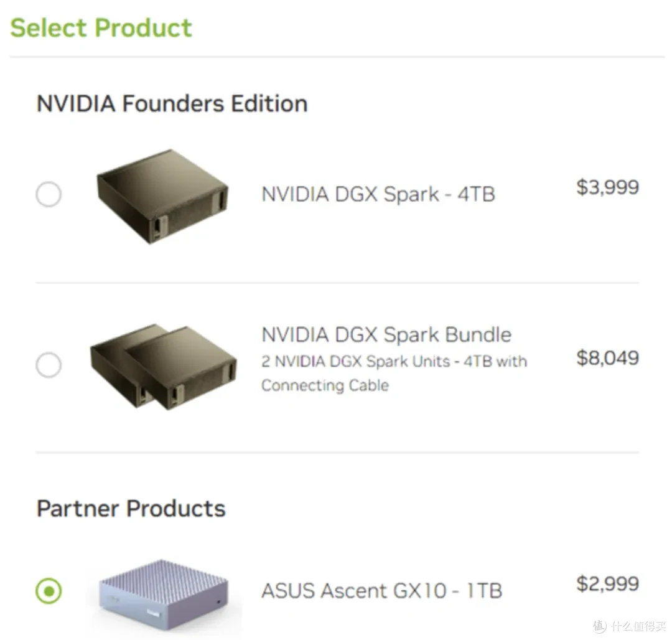
Task: Click the divider line beneath Select Product
Action: 337,57
